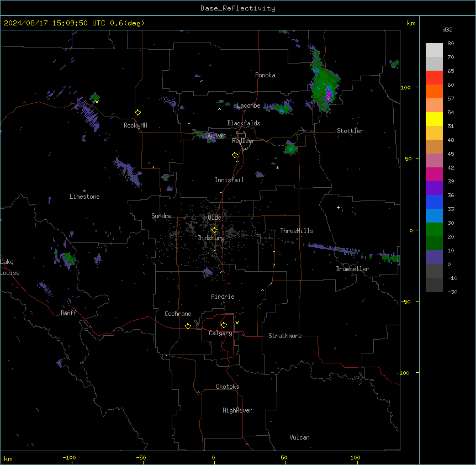This screenshot has width=476, height=465.
Task: Click the yellow V marker east of Calgary
Action: (x=237, y=323)
